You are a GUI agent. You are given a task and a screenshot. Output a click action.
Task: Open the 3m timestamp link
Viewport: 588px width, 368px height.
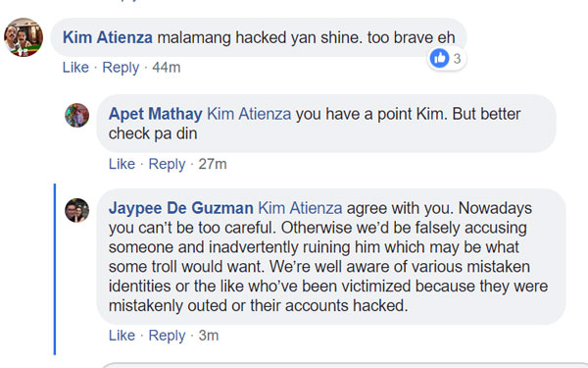point(209,336)
